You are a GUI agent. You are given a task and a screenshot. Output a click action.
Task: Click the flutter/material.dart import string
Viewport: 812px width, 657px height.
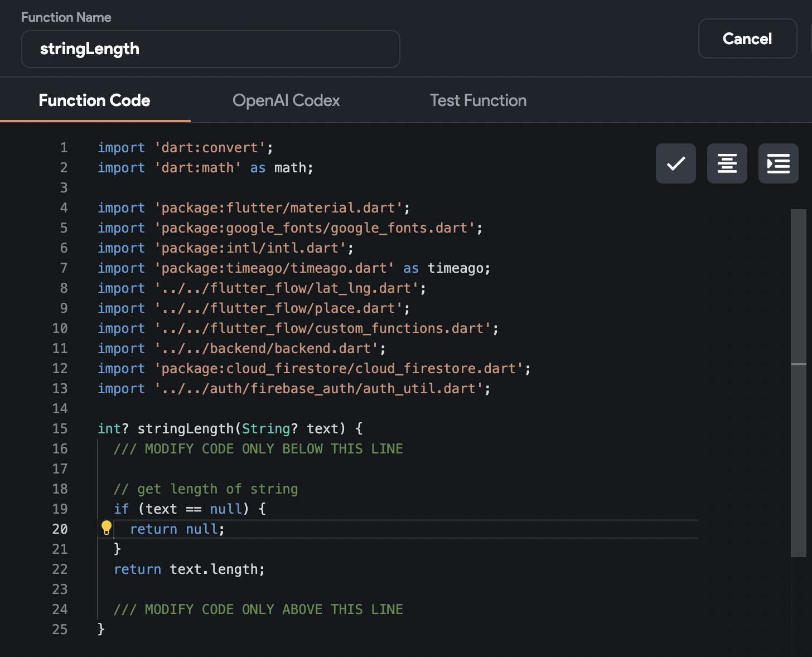pyautogui.click(x=278, y=208)
